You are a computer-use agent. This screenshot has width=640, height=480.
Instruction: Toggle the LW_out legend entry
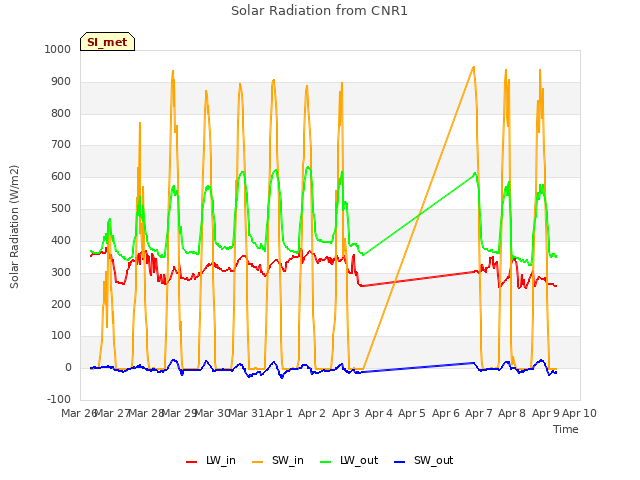click(x=349, y=460)
